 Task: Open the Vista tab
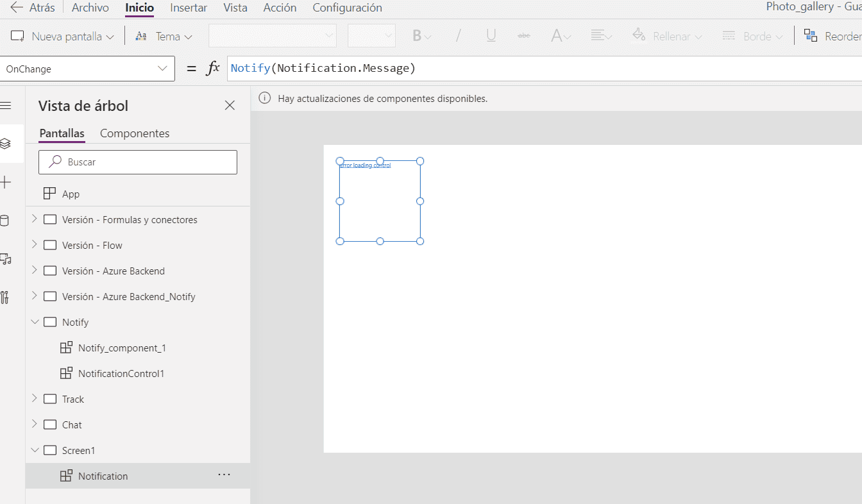[x=235, y=8]
